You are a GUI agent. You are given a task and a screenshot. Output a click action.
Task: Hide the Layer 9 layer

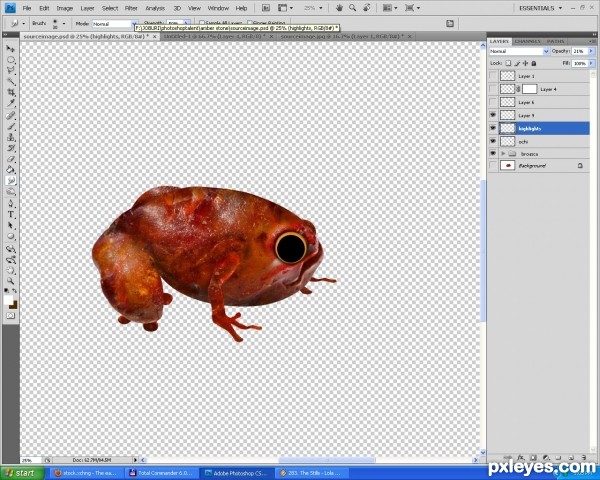point(493,115)
